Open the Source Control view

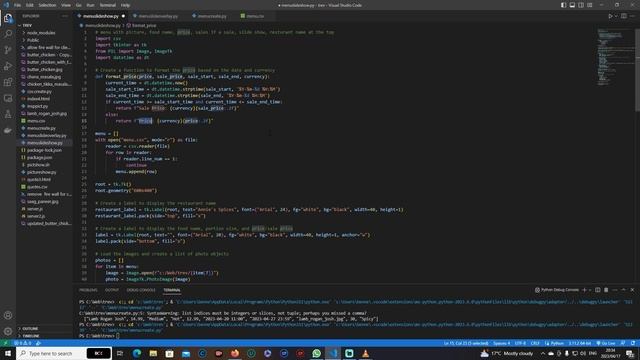8,50
